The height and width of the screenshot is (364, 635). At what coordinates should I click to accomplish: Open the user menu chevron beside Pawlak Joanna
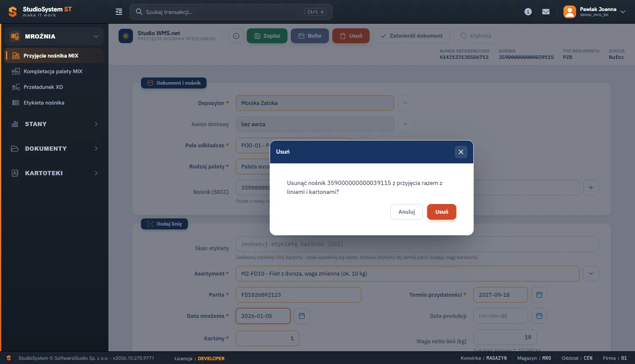tap(623, 12)
